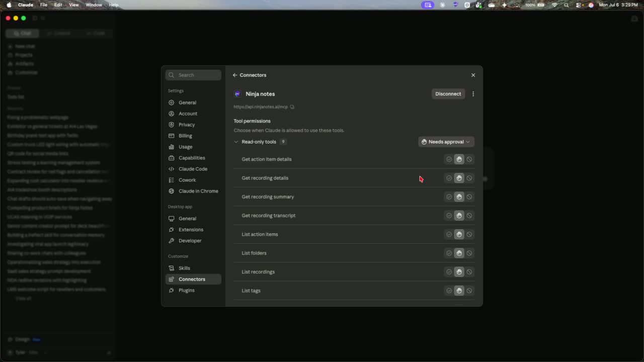Click the Ninja notes logo icon

[237, 94]
